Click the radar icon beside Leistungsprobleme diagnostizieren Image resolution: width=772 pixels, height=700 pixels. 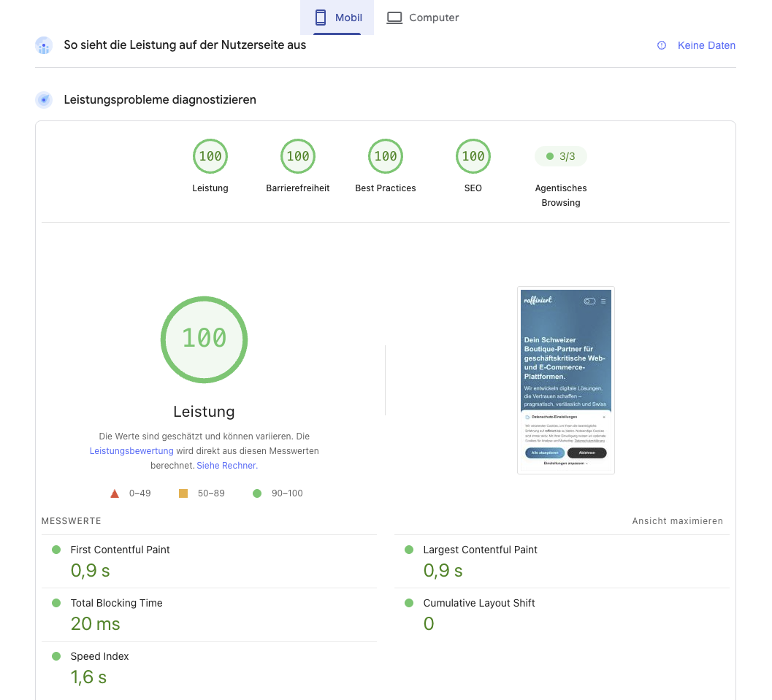[44, 100]
